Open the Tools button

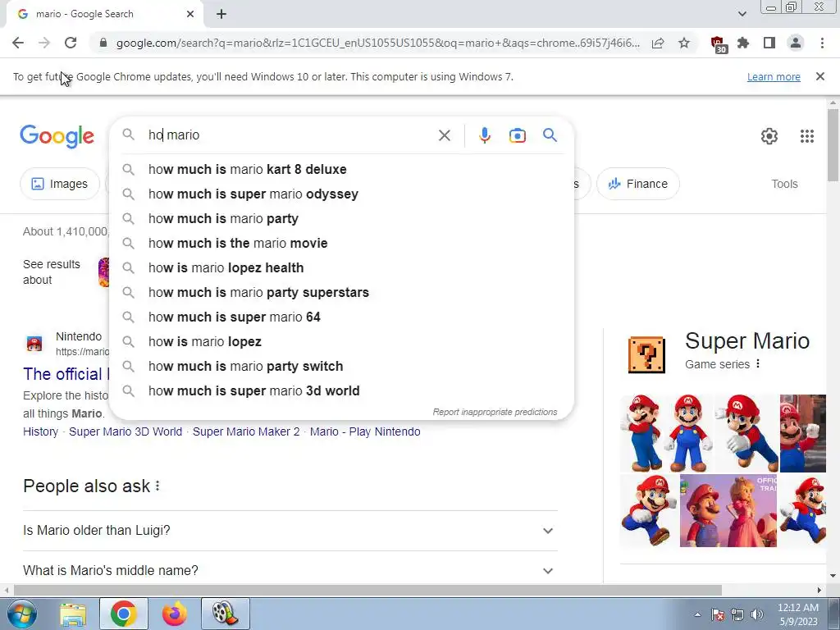784,184
